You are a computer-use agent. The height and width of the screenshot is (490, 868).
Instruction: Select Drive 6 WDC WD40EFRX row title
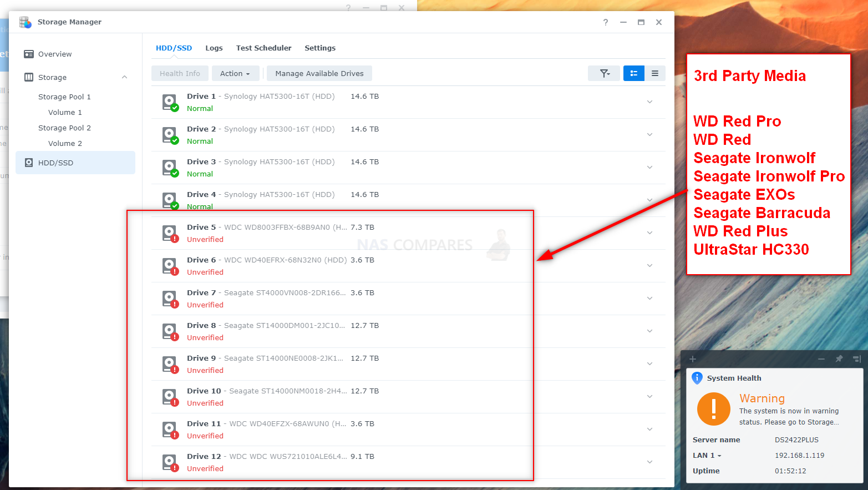pos(267,260)
